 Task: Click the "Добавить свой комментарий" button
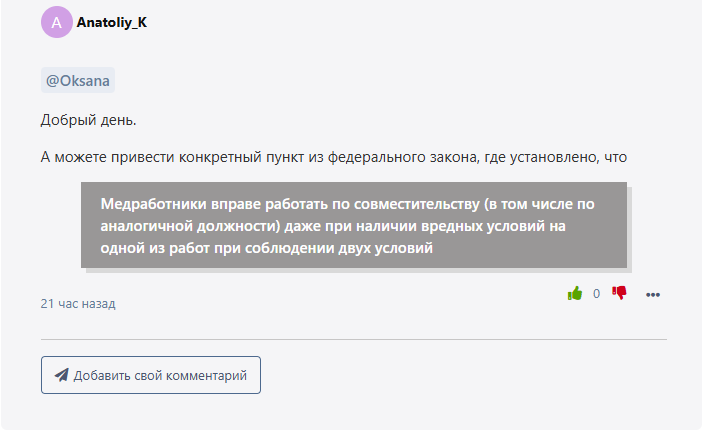[151, 375]
